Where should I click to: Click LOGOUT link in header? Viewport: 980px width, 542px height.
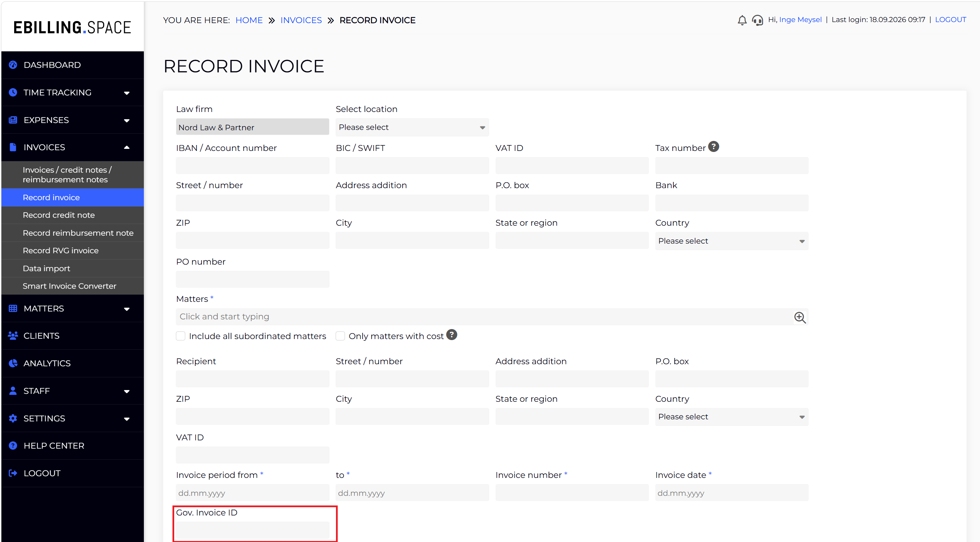point(950,20)
